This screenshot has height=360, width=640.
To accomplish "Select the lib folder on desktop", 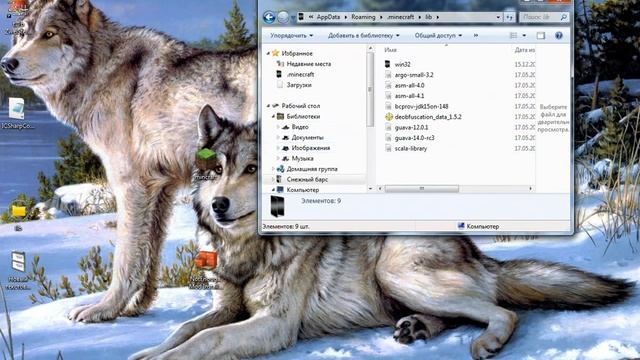I will pos(18,211).
